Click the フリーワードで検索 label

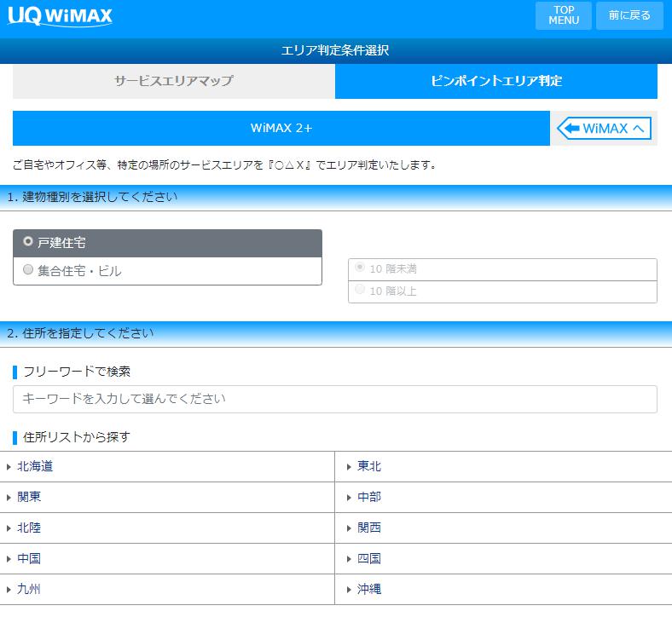(77, 372)
